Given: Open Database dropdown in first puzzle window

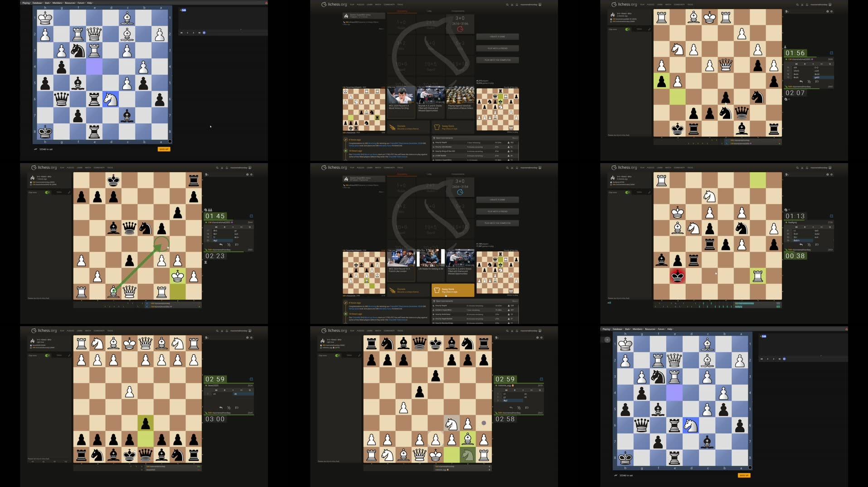Looking at the screenshot, I should click(37, 3).
